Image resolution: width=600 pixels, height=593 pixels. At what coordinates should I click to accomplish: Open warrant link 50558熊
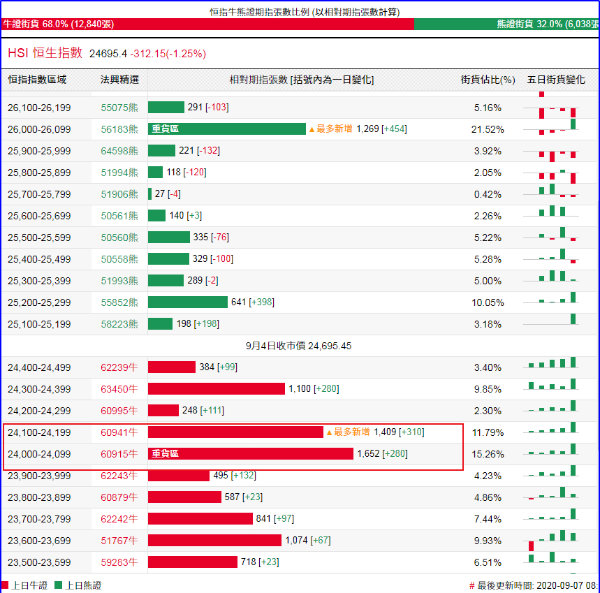tap(119, 259)
